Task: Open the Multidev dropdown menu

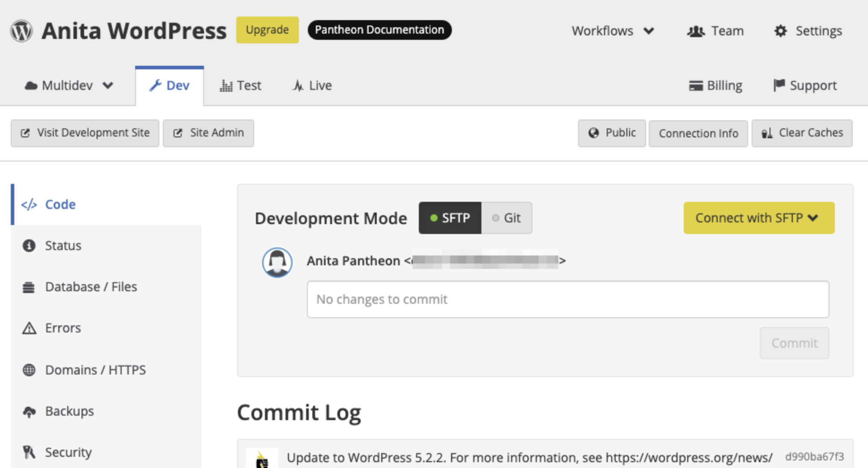Action: click(x=69, y=85)
